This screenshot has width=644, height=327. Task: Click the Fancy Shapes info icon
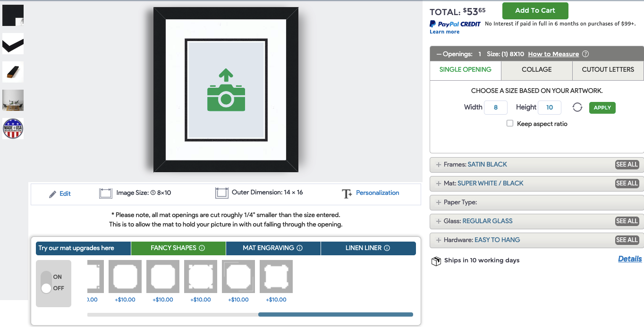(x=202, y=248)
